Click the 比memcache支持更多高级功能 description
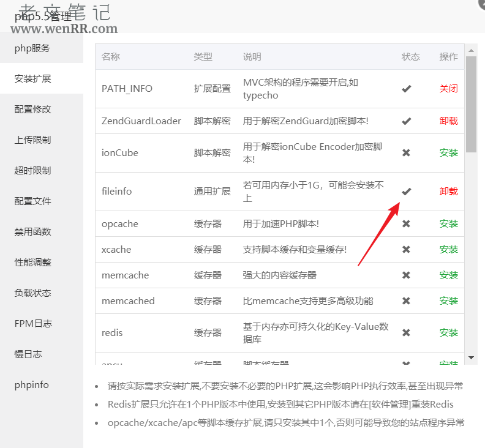 (308, 301)
